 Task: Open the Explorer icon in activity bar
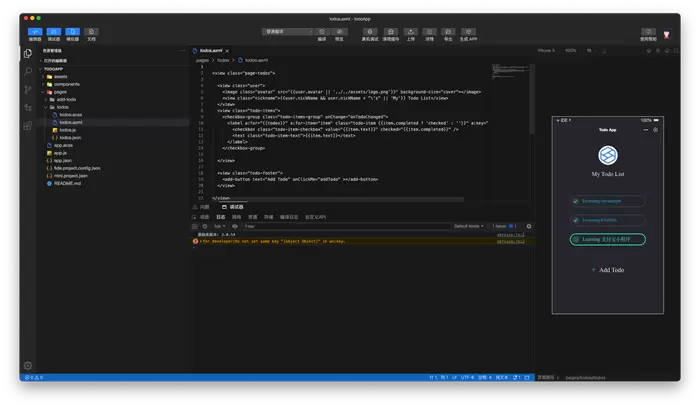(x=28, y=54)
